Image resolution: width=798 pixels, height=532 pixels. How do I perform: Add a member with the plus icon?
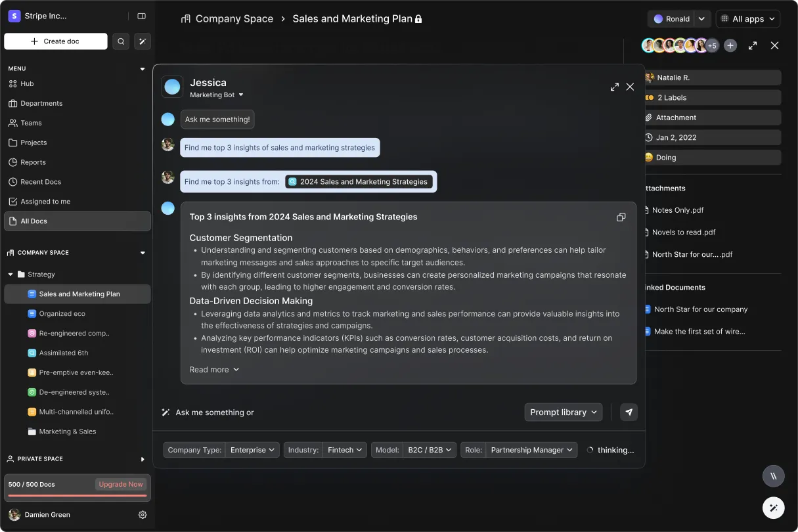click(x=730, y=45)
